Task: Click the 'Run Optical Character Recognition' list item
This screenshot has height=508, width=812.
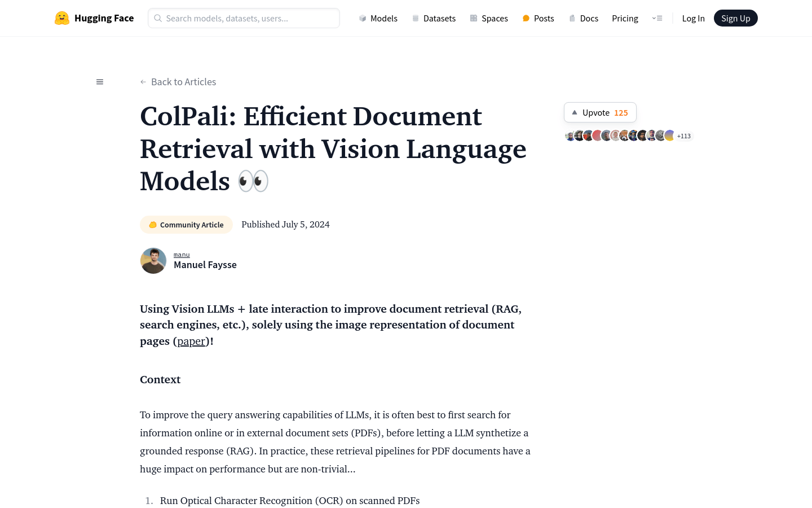Action: point(290,501)
